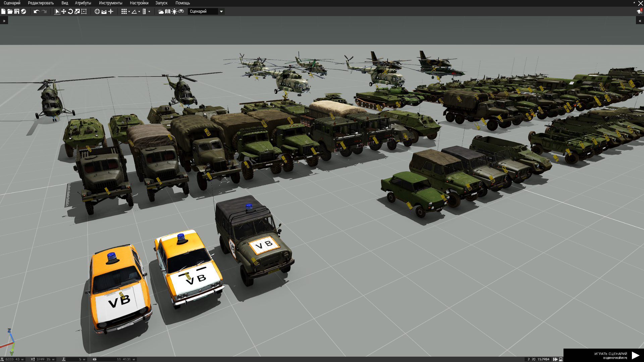Open the Атрибуты menu
This screenshot has height=362, width=644.
tap(83, 3)
